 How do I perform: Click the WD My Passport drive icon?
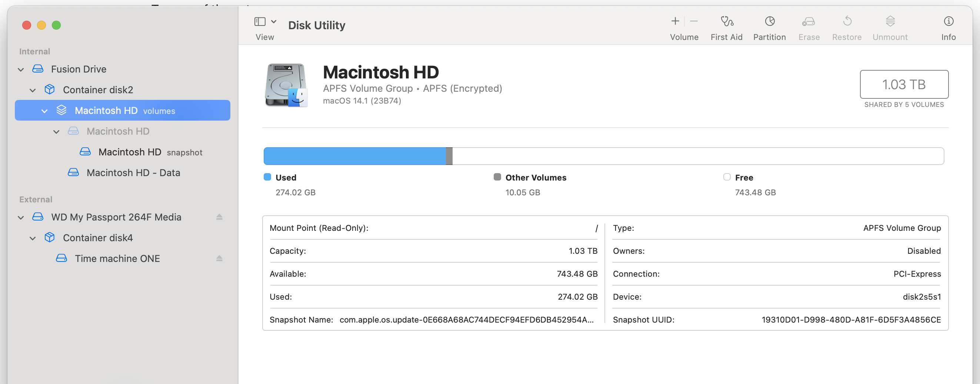[x=38, y=217]
